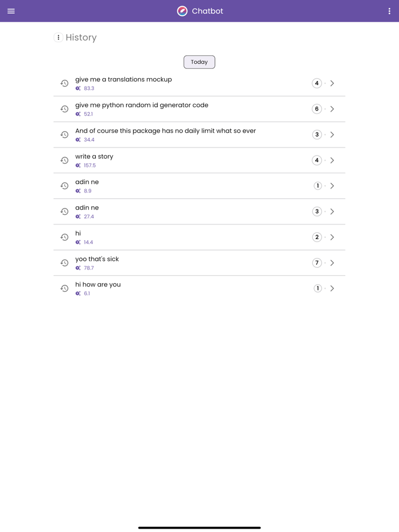Click the token icon below 'yoo that's sick'
Image resolution: width=399 pixels, height=532 pixels.
point(78,268)
